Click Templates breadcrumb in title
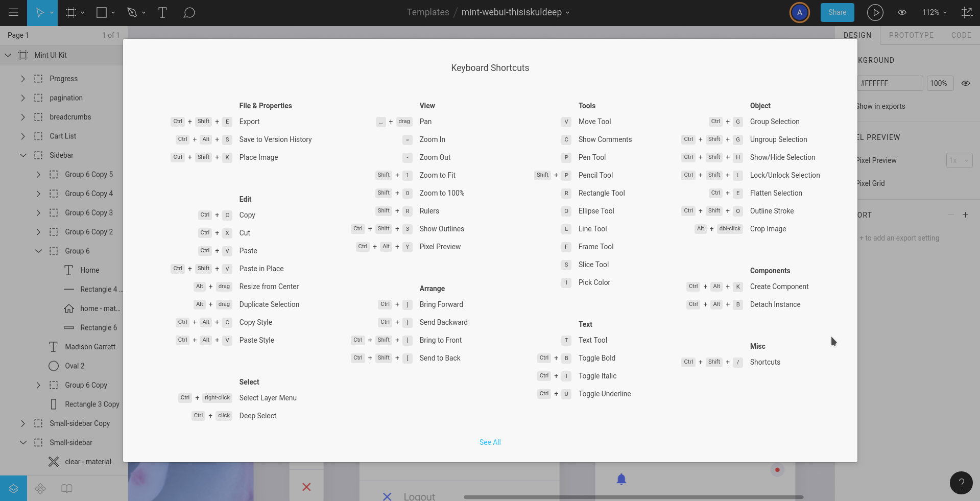Viewport: 980px width, 501px height. click(x=428, y=12)
